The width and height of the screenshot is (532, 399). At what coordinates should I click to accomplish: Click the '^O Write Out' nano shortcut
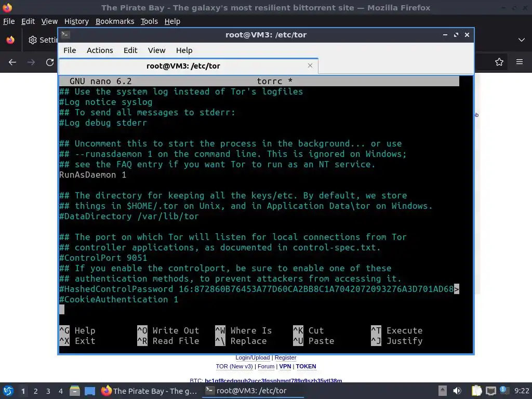coord(168,330)
